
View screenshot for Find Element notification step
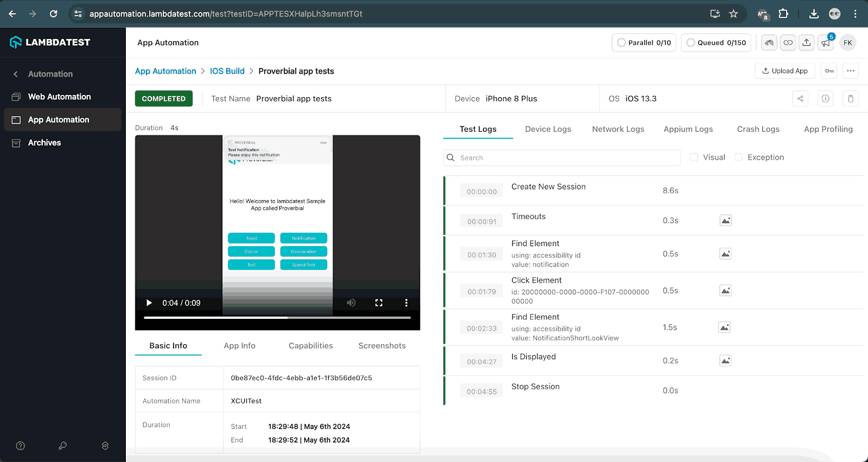pos(725,254)
